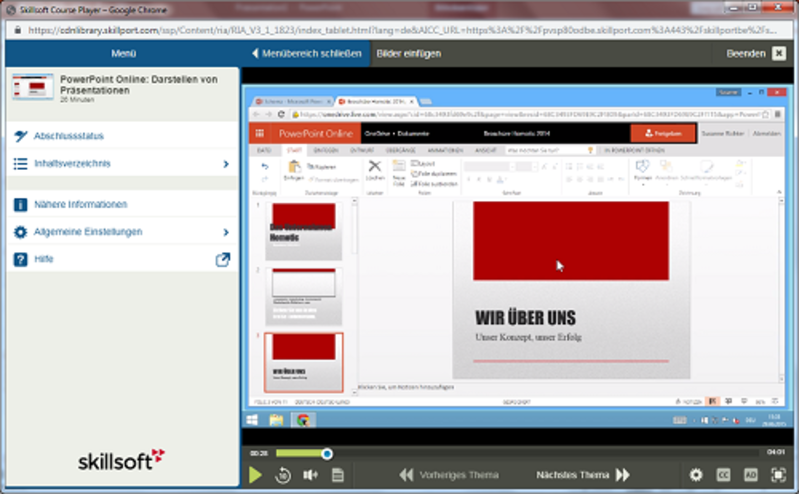The width and height of the screenshot is (799, 494).
Task: Open the course thumbnail image
Action: click(x=33, y=86)
